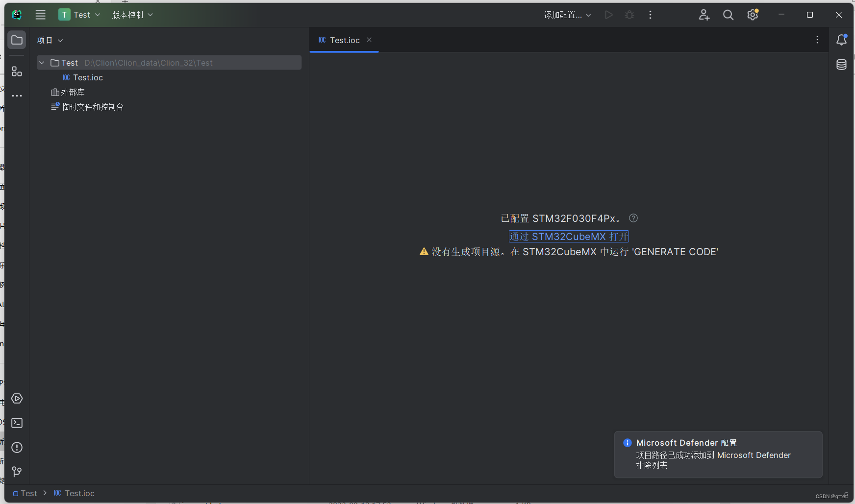This screenshot has width=855, height=504.
Task: Open the Services tool window icon
Action: [x=17, y=399]
